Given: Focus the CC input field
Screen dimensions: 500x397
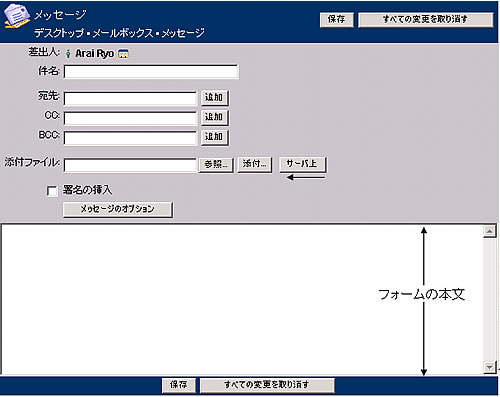Looking at the screenshot, I should point(130,118).
